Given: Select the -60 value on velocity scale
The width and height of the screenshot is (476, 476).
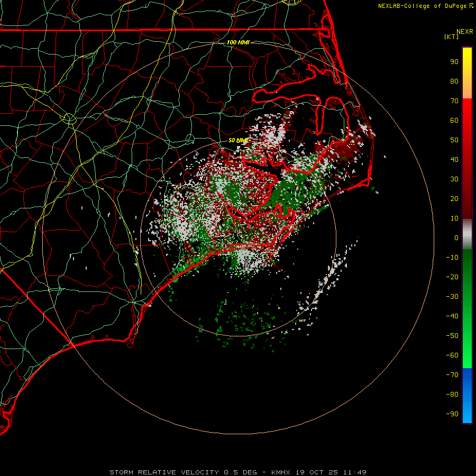Looking at the screenshot, I should tap(452, 355).
